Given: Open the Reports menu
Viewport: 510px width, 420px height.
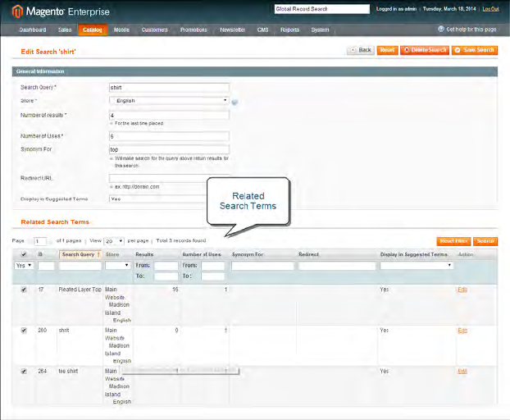Looking at the screenshot, I should [289, 30].
